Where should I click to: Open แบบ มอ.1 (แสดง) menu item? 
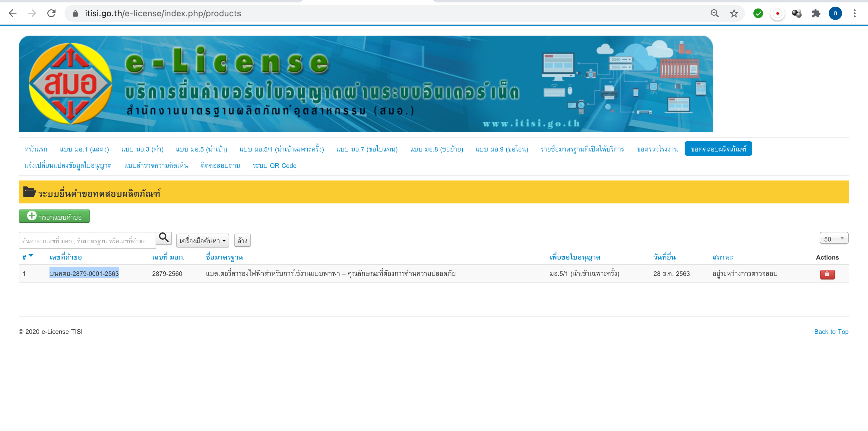coord(84,149)
